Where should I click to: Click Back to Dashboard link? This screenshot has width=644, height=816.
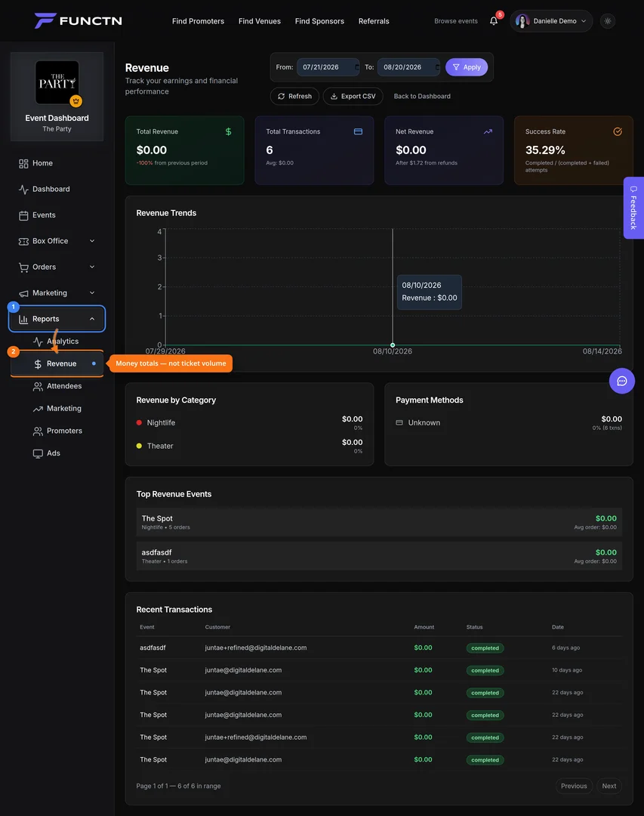tap(422, 96)
